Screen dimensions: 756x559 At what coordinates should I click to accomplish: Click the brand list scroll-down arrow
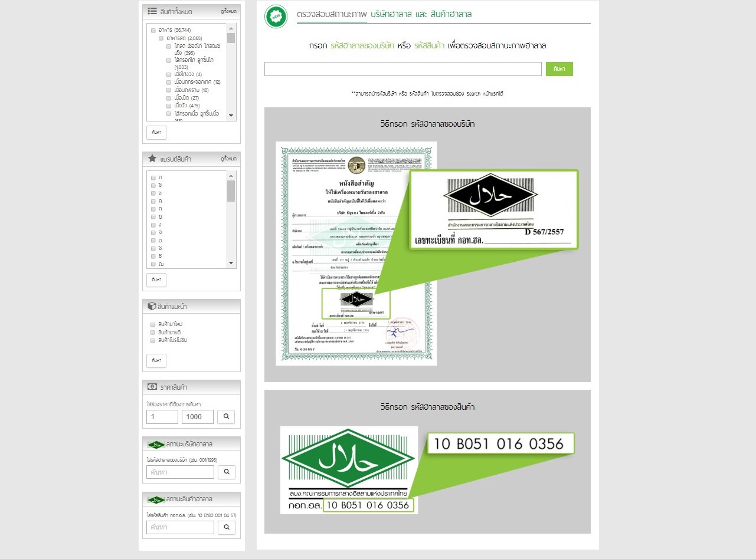coord(231,263)
